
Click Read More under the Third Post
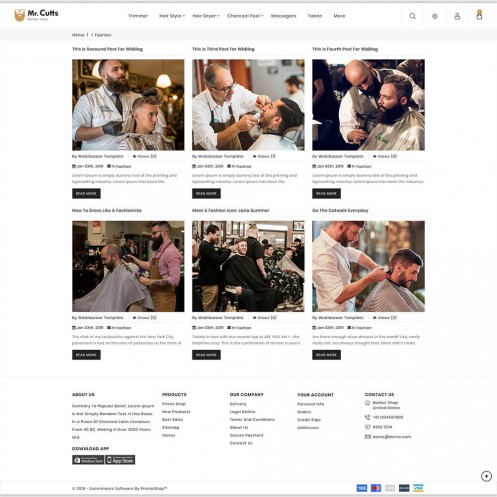click(x=206, y=193)
